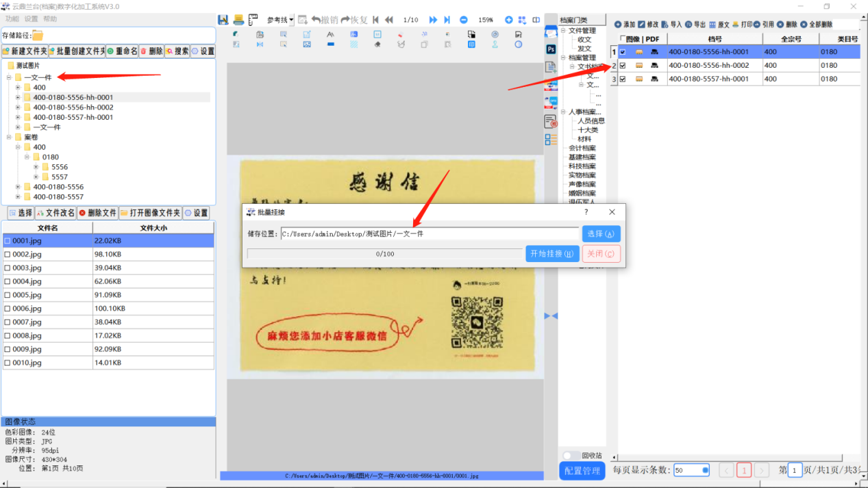Collapse the 案卷 tree node
868x488 pixels.
(10, 138)
